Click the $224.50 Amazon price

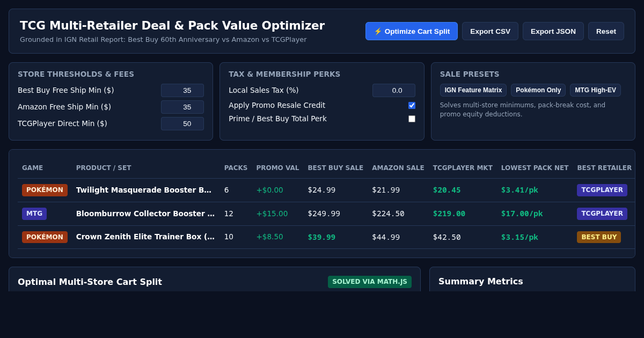pos(388,214)
